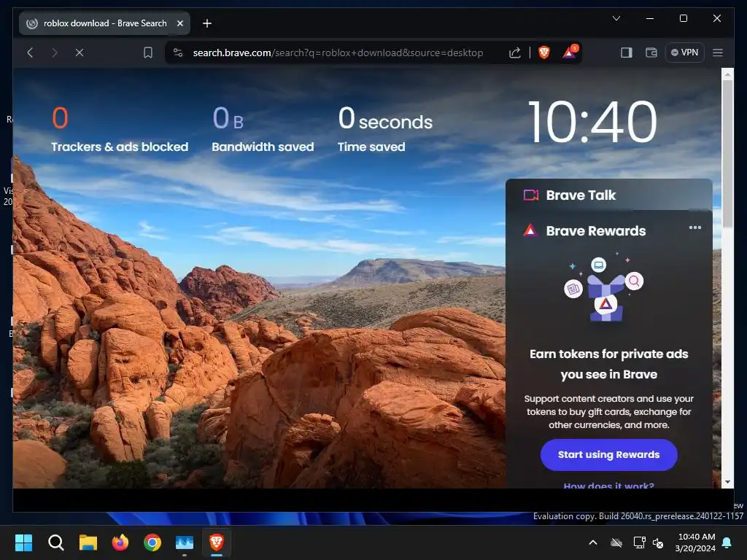The image size is (747, 560).
Task: Click the address bar URL field
Action: pos(338,52)
